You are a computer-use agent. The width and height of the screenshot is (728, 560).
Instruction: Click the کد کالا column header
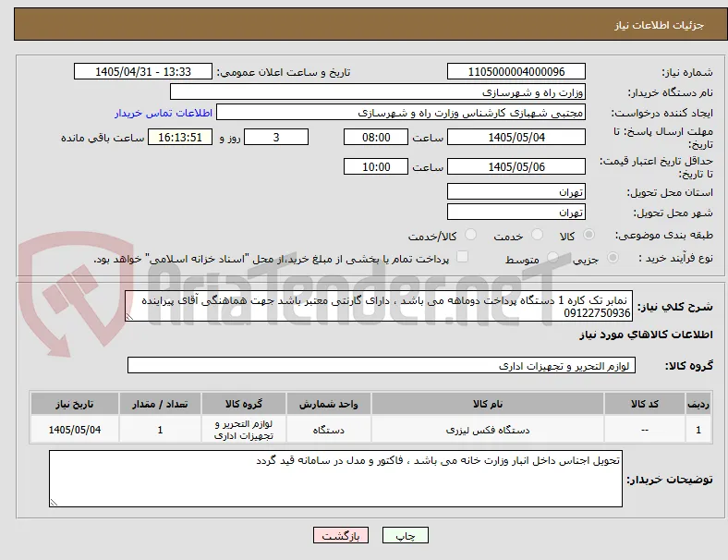point(645,404)
